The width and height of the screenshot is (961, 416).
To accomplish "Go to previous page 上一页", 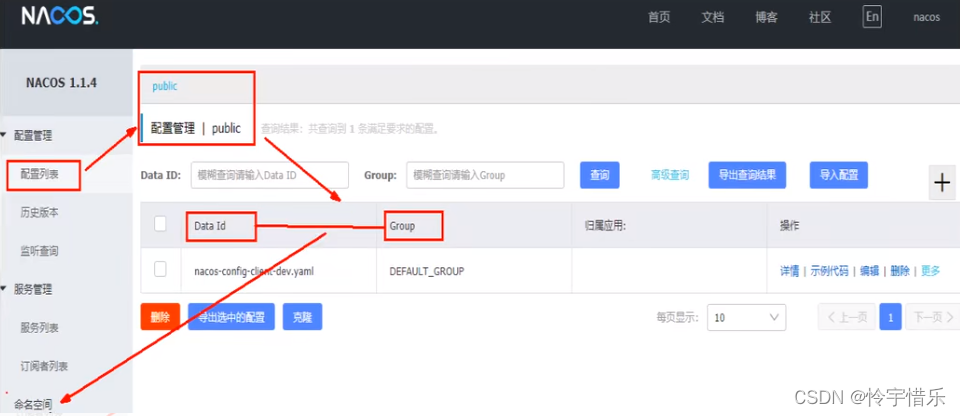I will [x=846, y=317].
